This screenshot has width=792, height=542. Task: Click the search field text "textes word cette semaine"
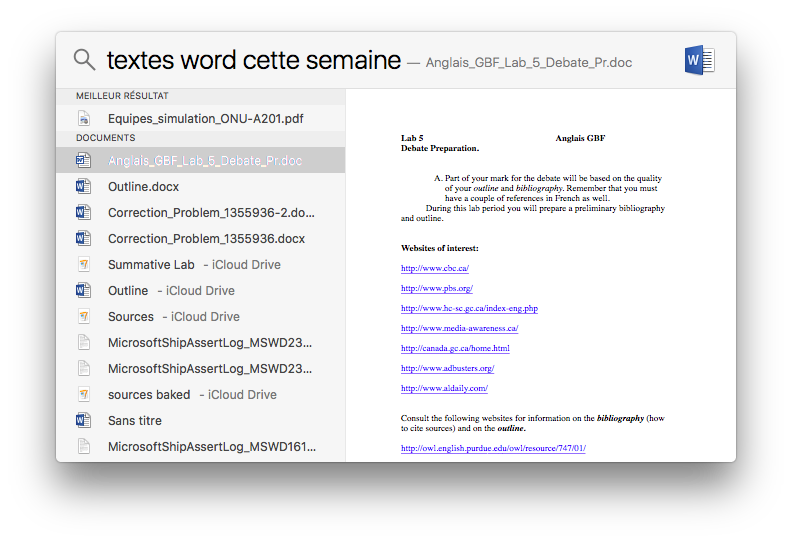254,60
